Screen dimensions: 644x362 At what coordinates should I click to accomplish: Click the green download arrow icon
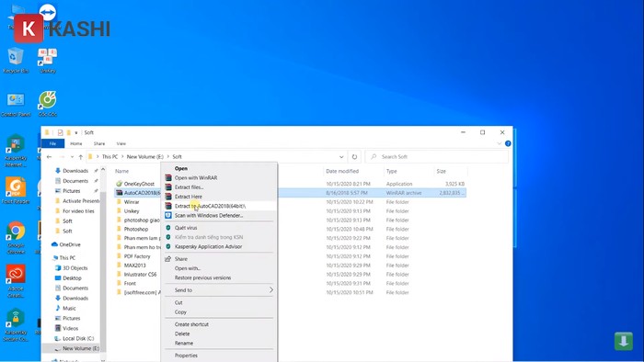coord(624,341)
